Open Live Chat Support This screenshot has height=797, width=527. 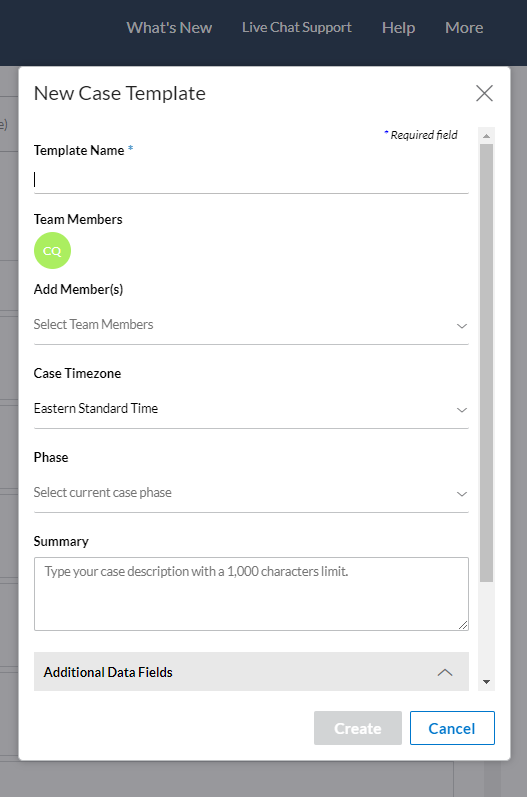(x=297, y=27)
